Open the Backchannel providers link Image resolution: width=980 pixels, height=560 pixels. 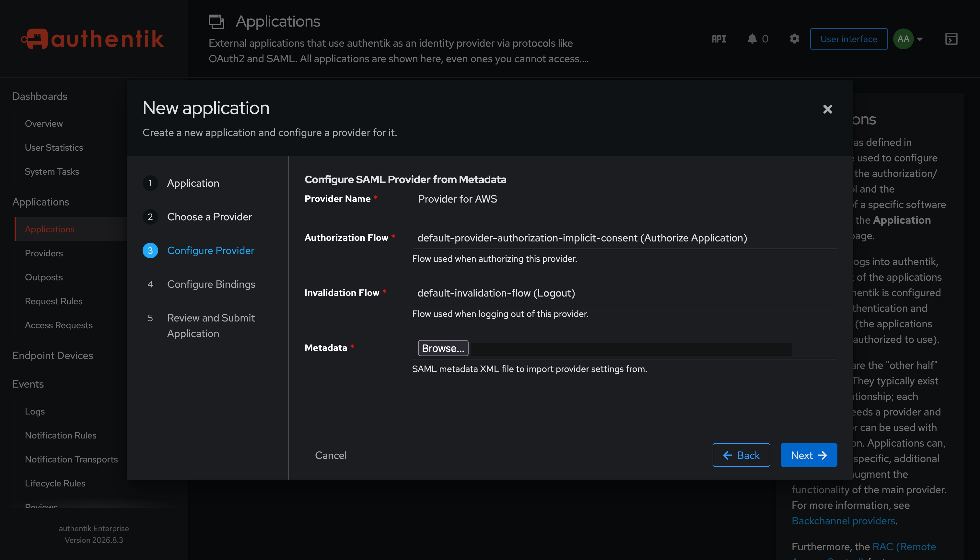click(x=844, y=521)
